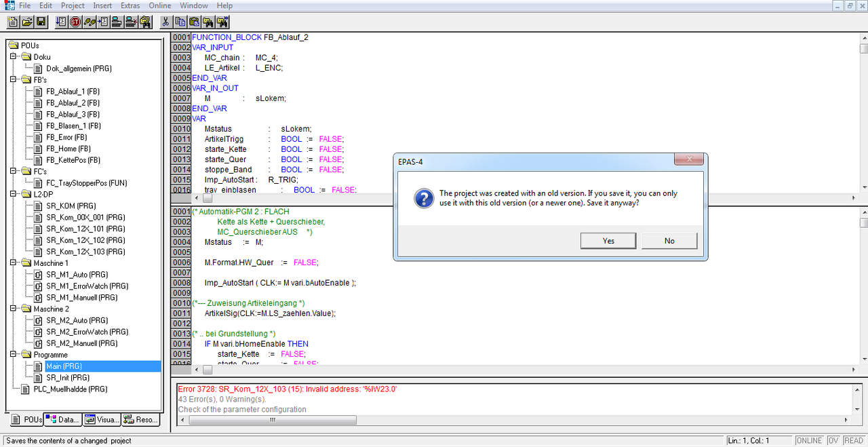Select PLC_Muellhaldde (PRG) item

pyautogui.click(x=71, y=389)
